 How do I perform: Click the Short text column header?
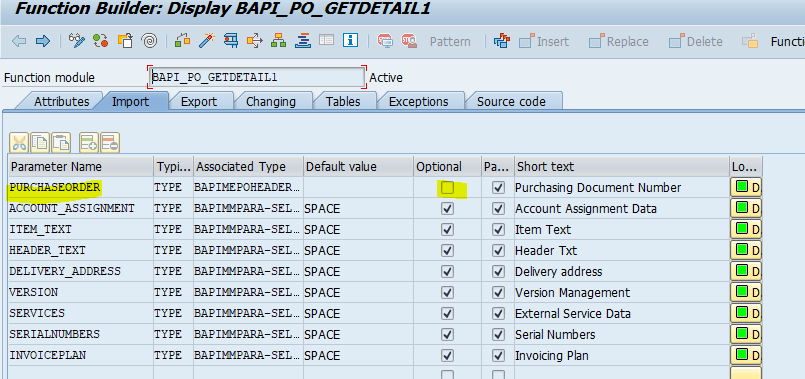622,167
